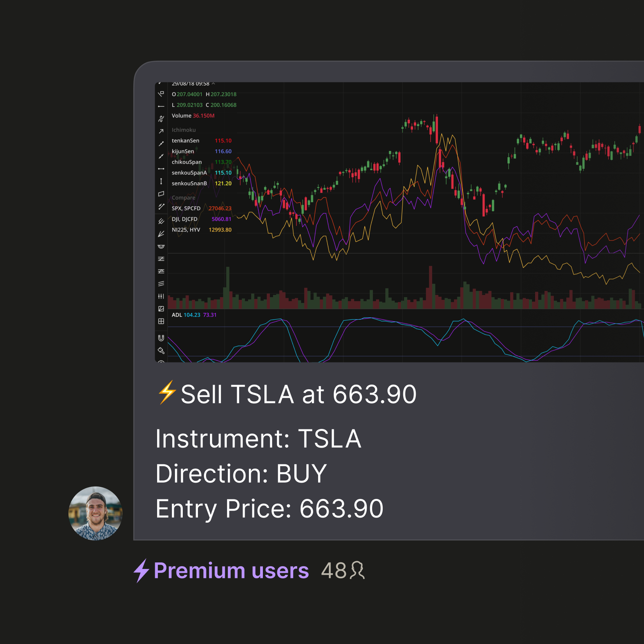Screen dimensions: 644x644
Task: Select the flag annotation drawing tool
Action: point(161,94)
